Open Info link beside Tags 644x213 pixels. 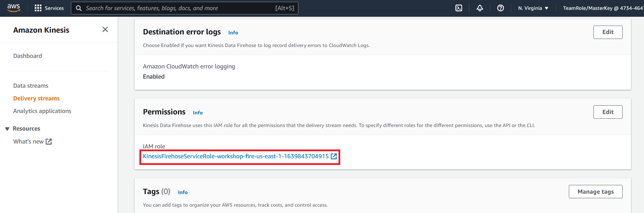pyautogui.click(x=183, y=192)
